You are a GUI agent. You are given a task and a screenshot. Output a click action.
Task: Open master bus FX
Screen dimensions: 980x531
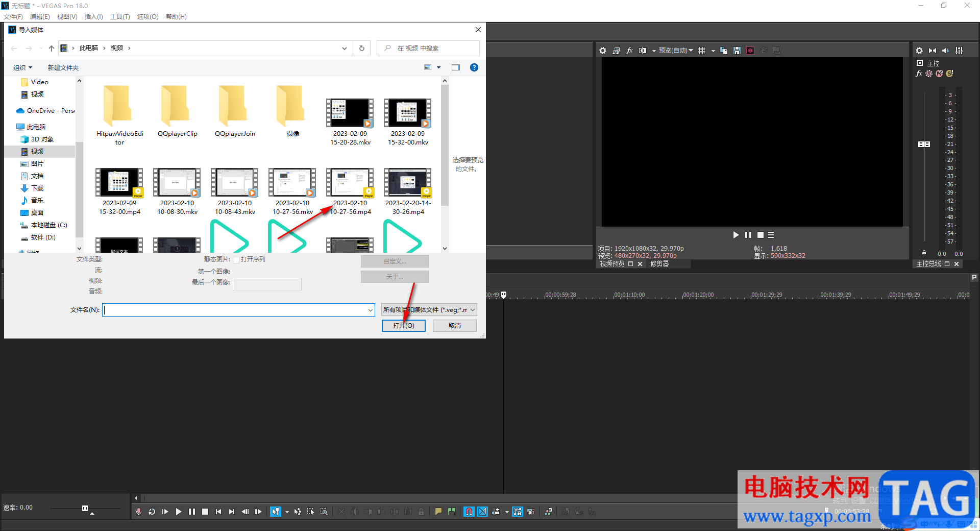919,74
